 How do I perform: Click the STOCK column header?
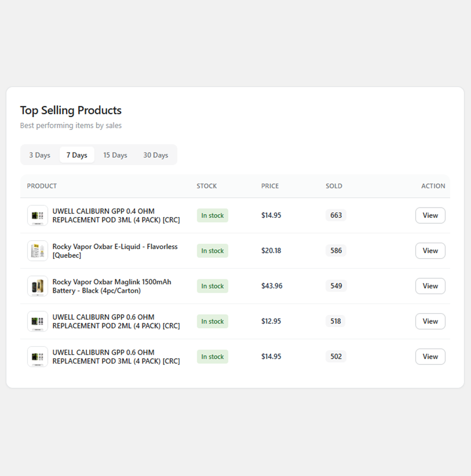click(x=207, y=186)
